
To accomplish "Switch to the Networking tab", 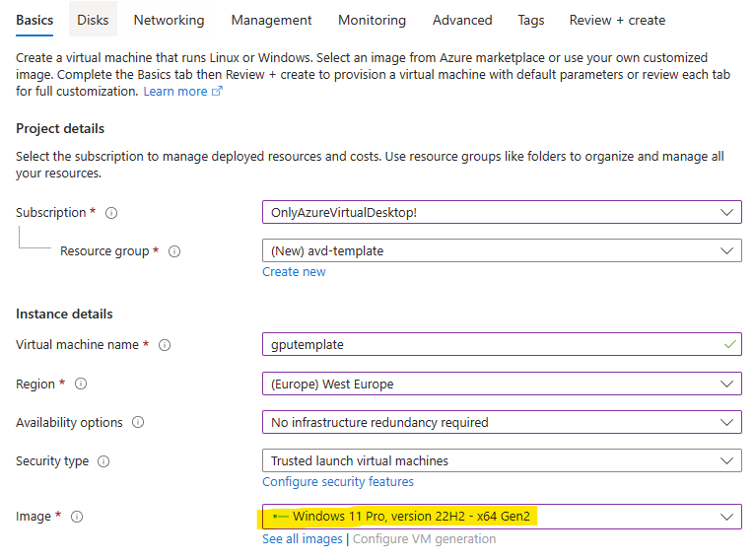I will coord(169,20).
